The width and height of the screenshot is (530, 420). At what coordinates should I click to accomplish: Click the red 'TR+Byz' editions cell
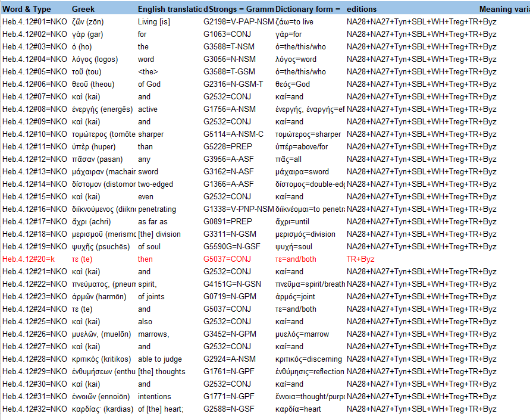pos(360,259)
